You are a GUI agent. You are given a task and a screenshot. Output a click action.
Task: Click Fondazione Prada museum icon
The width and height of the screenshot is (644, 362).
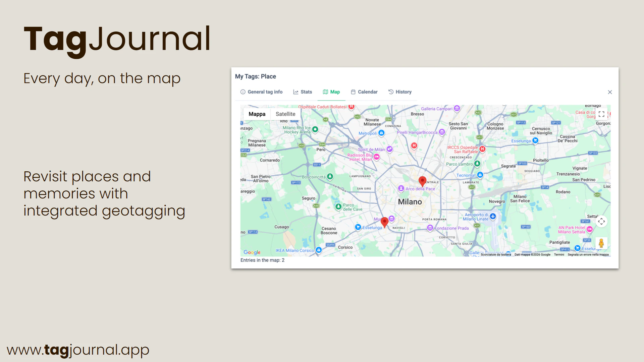430,228
